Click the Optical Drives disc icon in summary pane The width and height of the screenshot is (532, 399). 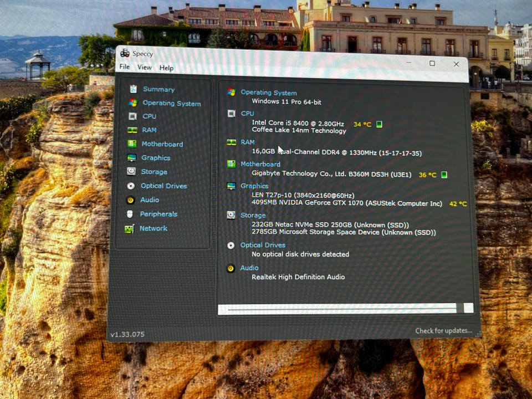pos(231,245)
